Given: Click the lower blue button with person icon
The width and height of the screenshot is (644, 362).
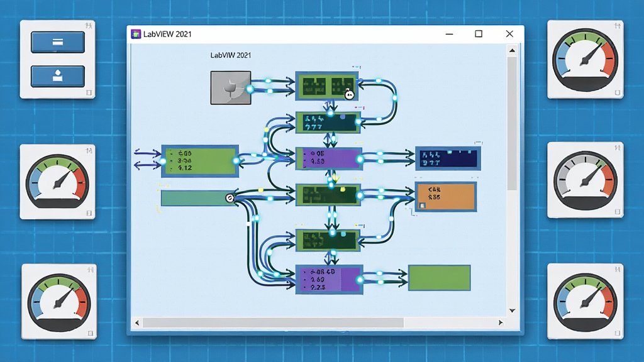Looking at the screenshot, I should pos(57,76).
